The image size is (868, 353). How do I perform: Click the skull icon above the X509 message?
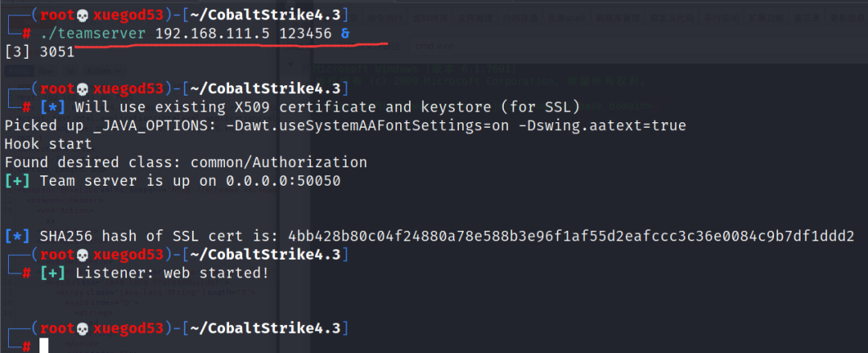[x=82, y=88]
